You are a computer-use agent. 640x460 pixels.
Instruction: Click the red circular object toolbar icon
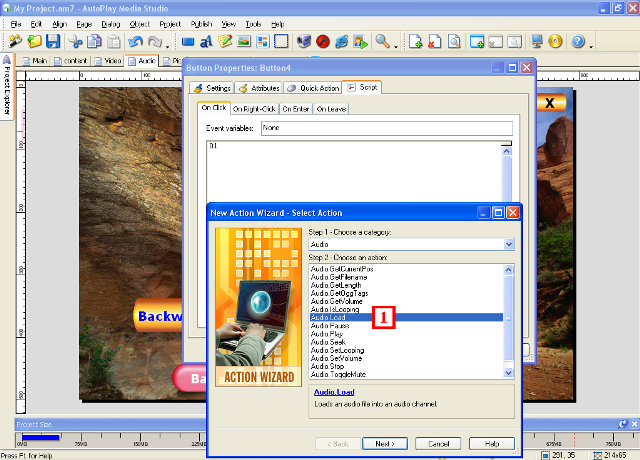[x=323, y=42]
